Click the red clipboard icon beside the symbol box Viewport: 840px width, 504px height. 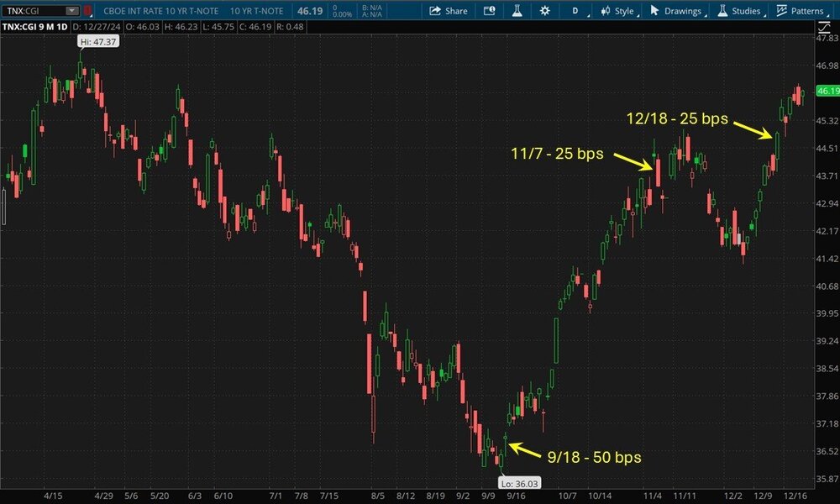pyautogui.click(x=87, y=11)
